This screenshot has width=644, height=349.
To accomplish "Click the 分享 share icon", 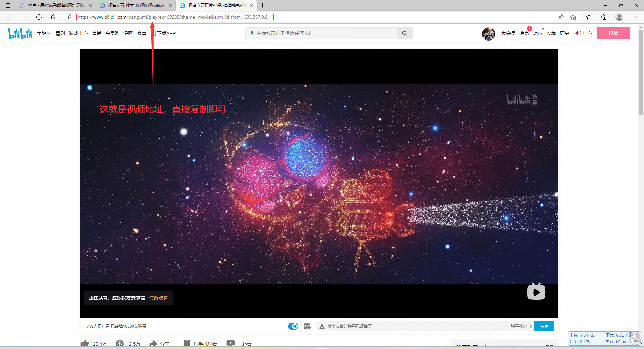I will coord(154,344).
